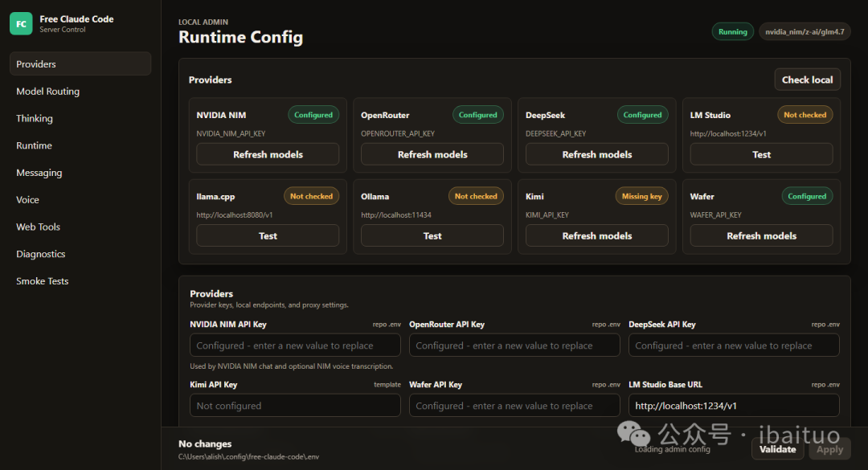
Task: Click the Validate button
Action: [778, 449]
